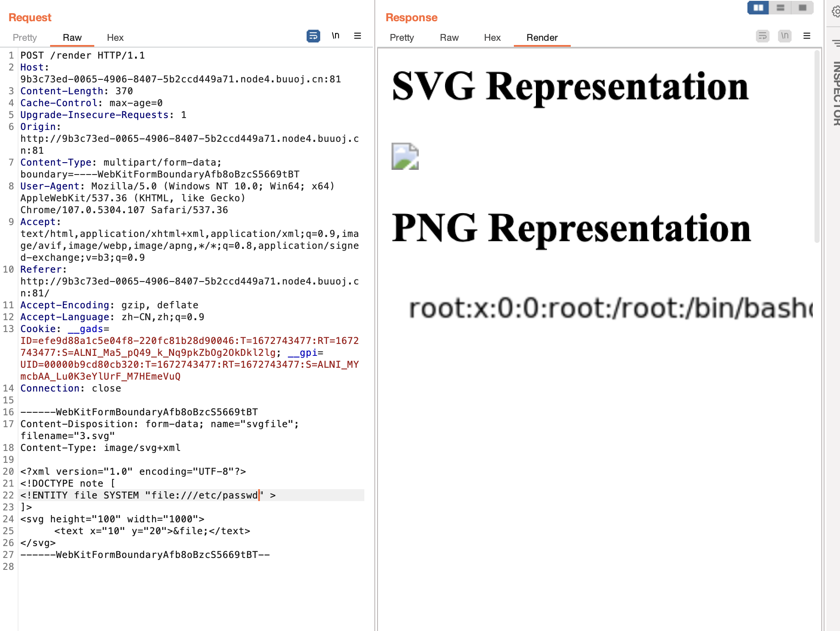
Task: Click rendered root:x:0:0 passwd output
Action: tap(610, 308)
